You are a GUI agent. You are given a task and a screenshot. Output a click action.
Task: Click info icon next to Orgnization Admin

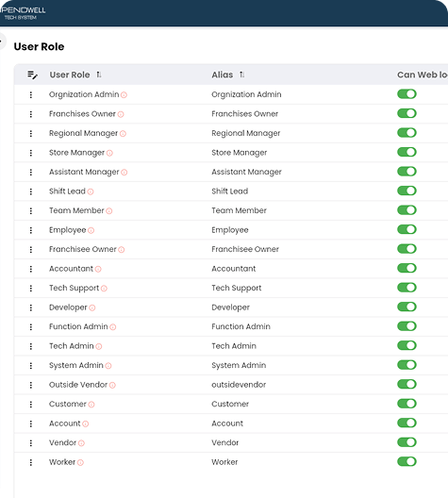(124, 95)
